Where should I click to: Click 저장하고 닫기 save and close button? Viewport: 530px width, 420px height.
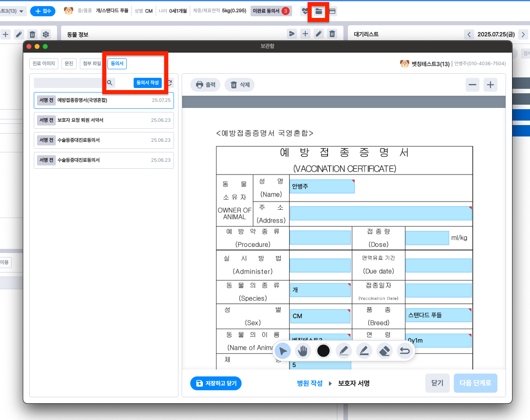coord(216,383)
